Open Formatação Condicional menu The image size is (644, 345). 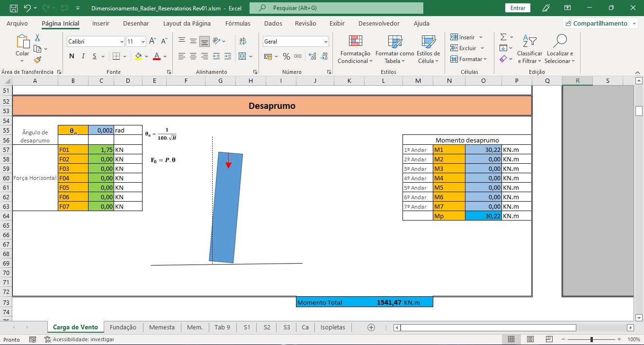coord(355,49)
